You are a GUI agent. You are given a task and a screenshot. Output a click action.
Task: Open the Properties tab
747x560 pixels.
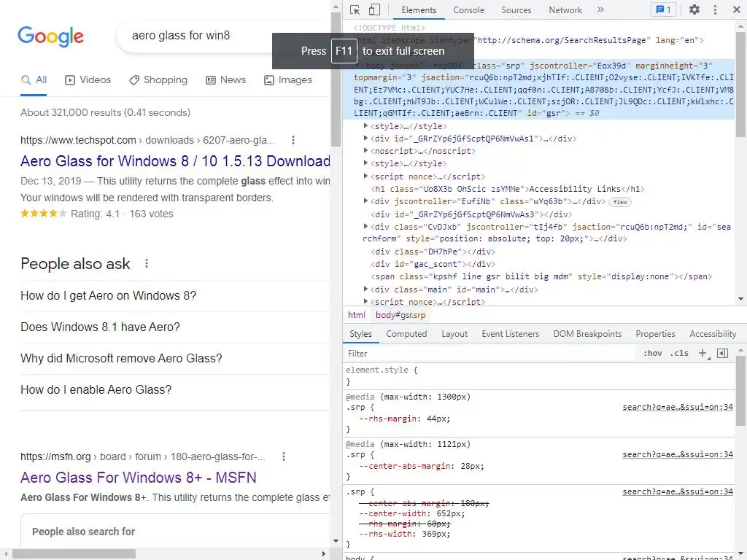655,334
